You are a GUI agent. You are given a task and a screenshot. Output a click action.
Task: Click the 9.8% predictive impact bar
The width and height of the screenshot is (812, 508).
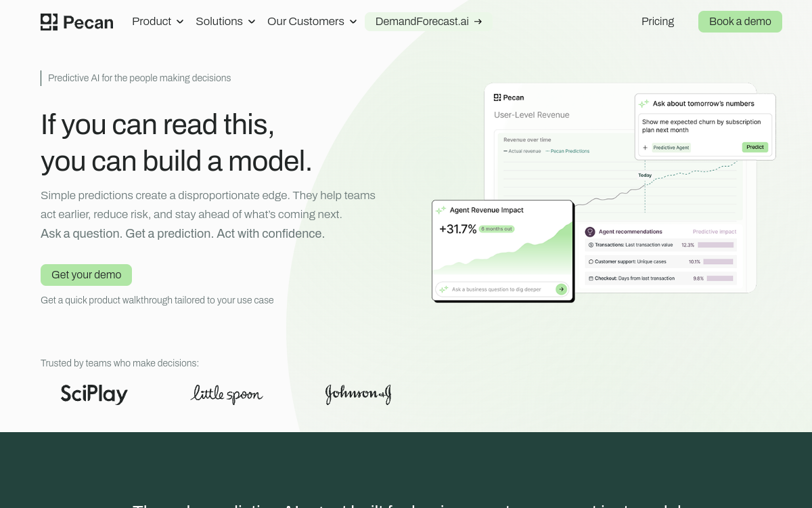pos(720,278)
